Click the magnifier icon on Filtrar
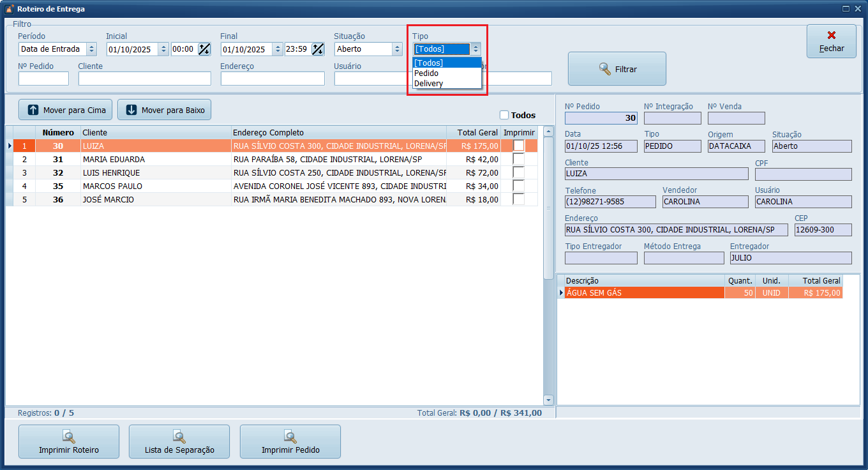The height and width of the screenshot is (470, 868). tap(605, 69)
